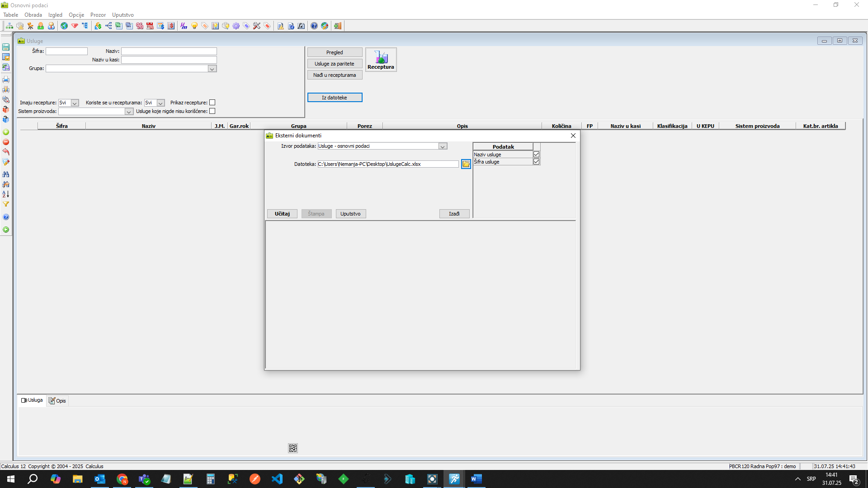The width and height of the screenshot is (868, 488).
Task: Click the binoculars search icon in sidebar
Action: pos(6,174)
